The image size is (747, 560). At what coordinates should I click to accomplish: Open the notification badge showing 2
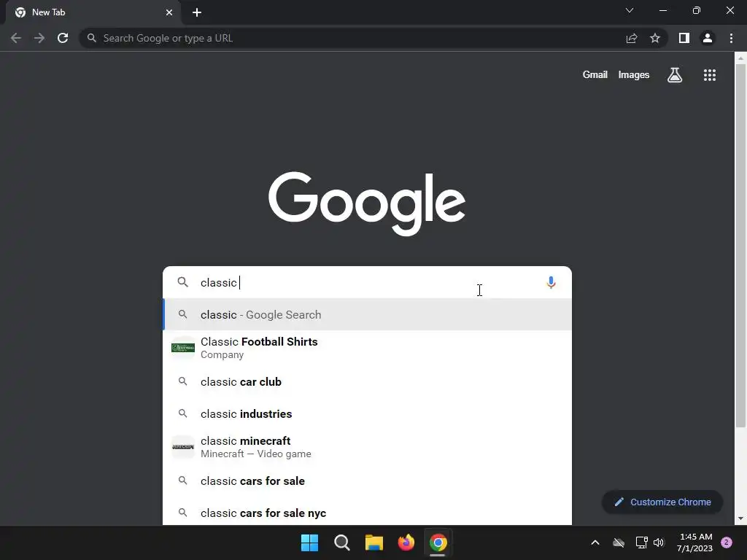[x=727, y=542]
